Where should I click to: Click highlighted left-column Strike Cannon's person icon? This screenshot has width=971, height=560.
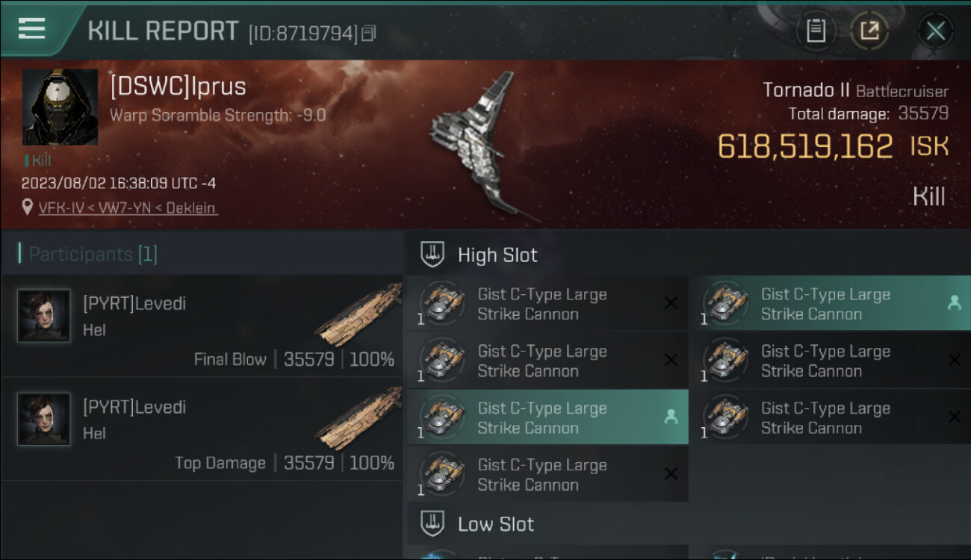671,417
